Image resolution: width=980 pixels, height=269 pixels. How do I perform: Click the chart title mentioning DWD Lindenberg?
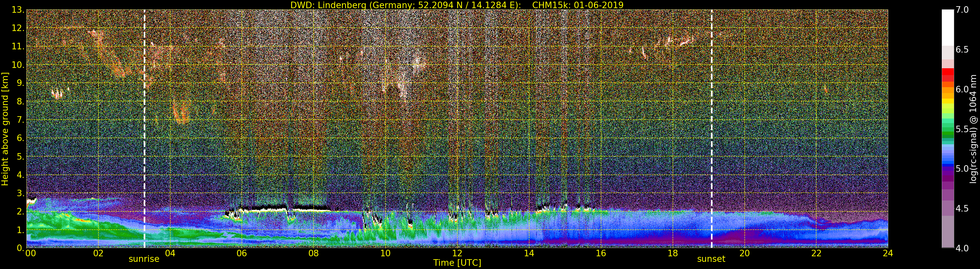[x=457, y=5]
